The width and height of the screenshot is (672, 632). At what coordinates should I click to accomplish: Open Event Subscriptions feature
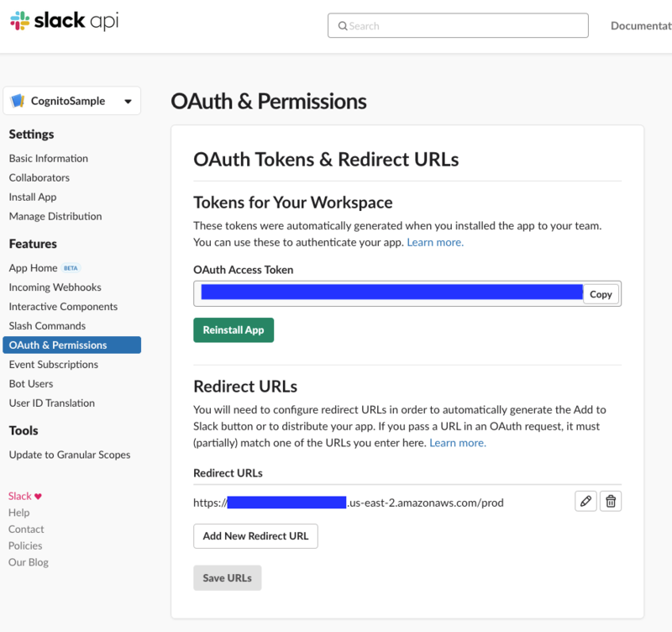coord(54,365)
